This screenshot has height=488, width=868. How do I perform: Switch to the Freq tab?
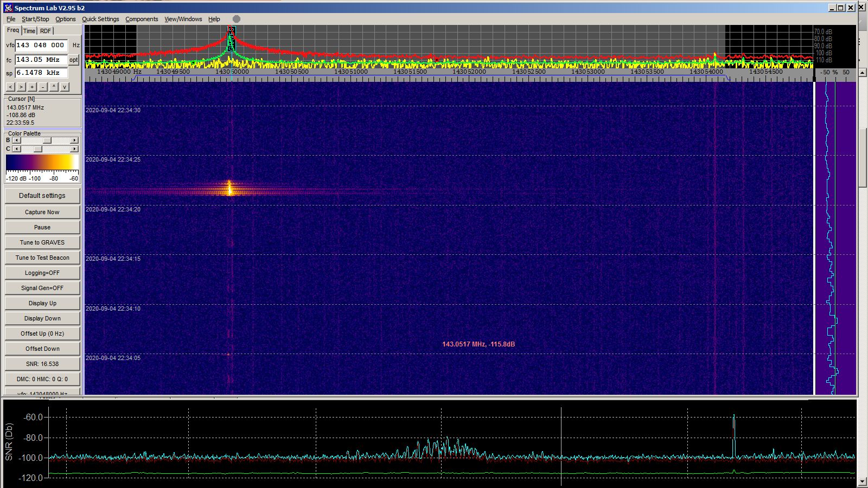(x=13, y=30)
